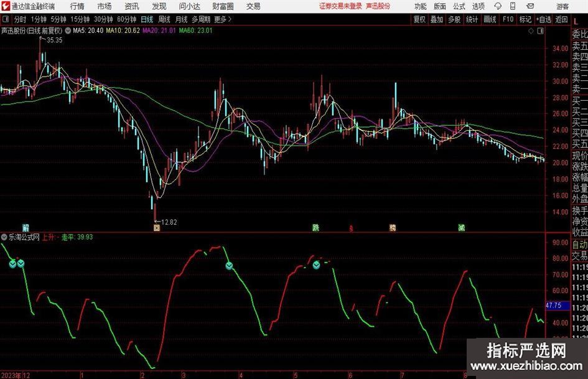The image size is (588, 379).
Task: Open the mobile phone icon in title bar
Action: pos(511,6)
